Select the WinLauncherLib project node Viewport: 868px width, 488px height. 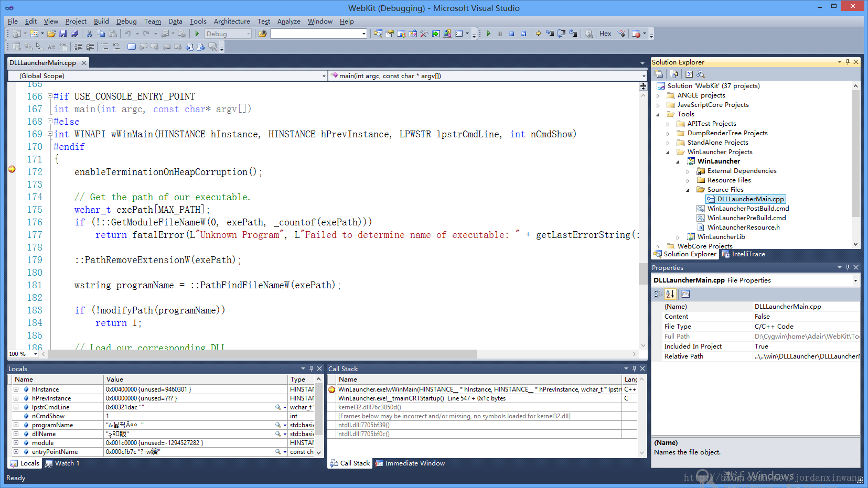(721, 237)
